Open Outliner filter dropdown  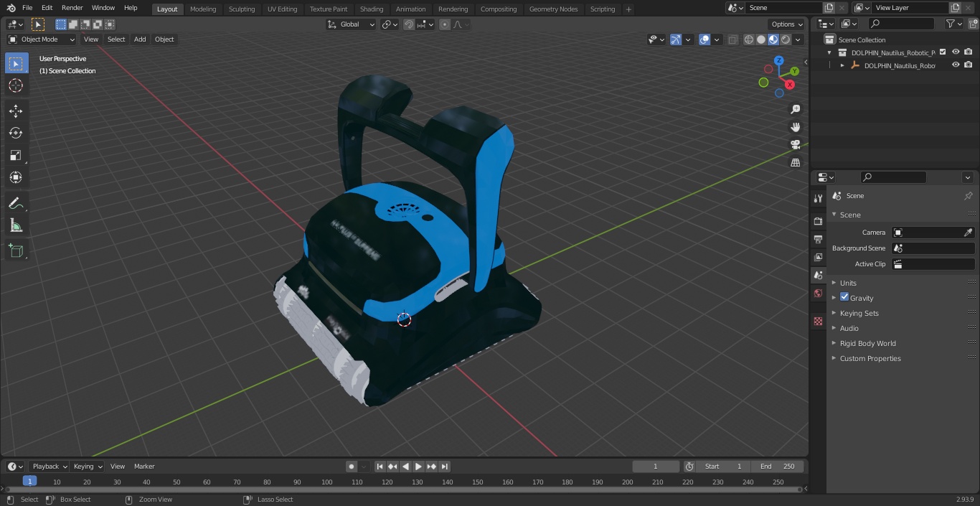[953, 24]
